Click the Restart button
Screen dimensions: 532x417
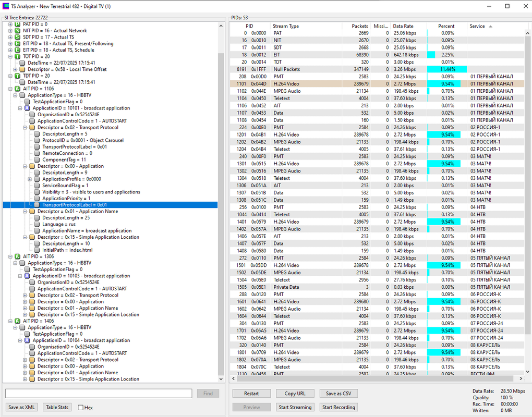[251, 394]
